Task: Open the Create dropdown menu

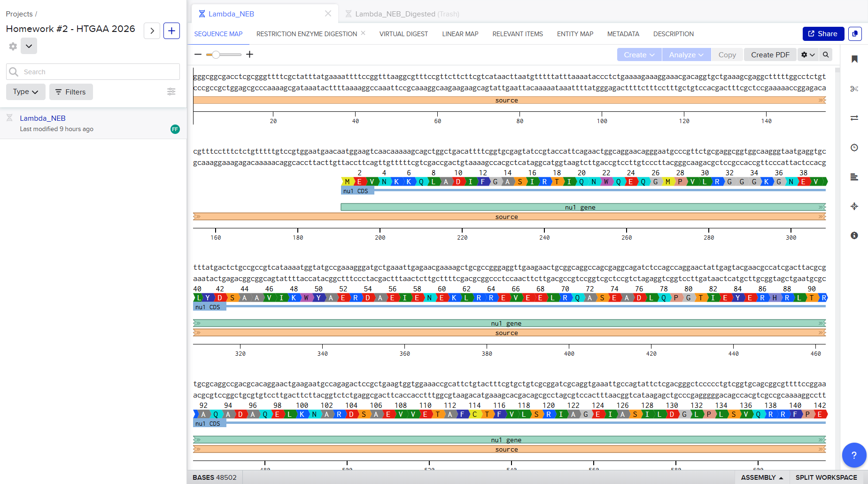Action: pos(639,55)
